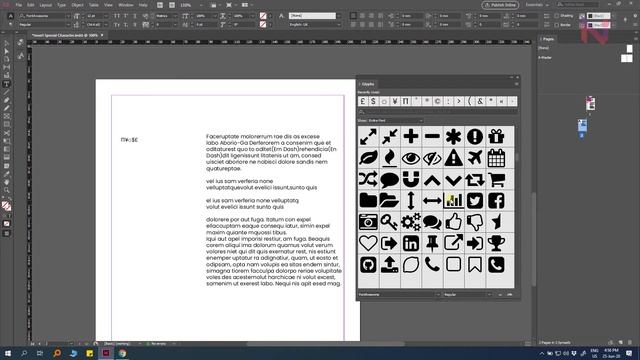This screenshot has height=360, width=640.
Task: Toggle character formatting controls button
Action: [11, 16]
